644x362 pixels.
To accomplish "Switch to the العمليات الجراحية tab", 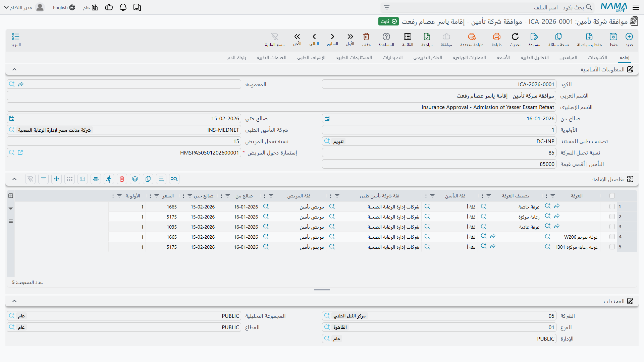I will pyautogui.click(x=469, y=58).
